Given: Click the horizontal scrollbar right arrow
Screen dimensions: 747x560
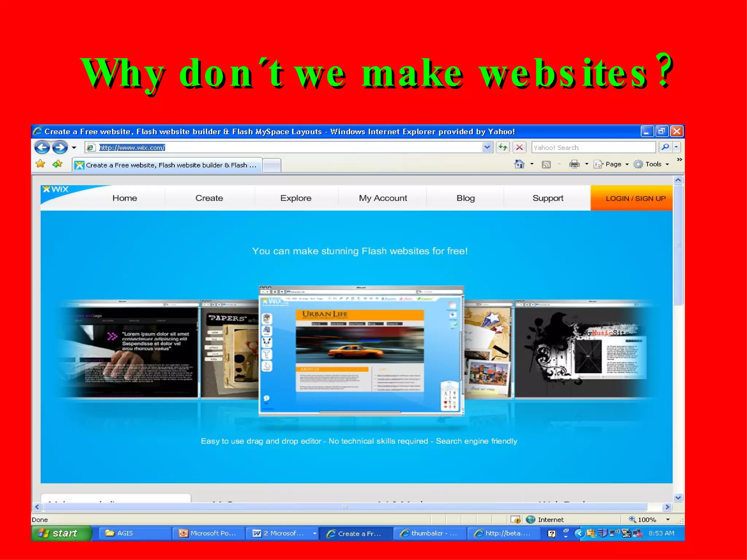Looking at the screenshot, I should (667, 507).
